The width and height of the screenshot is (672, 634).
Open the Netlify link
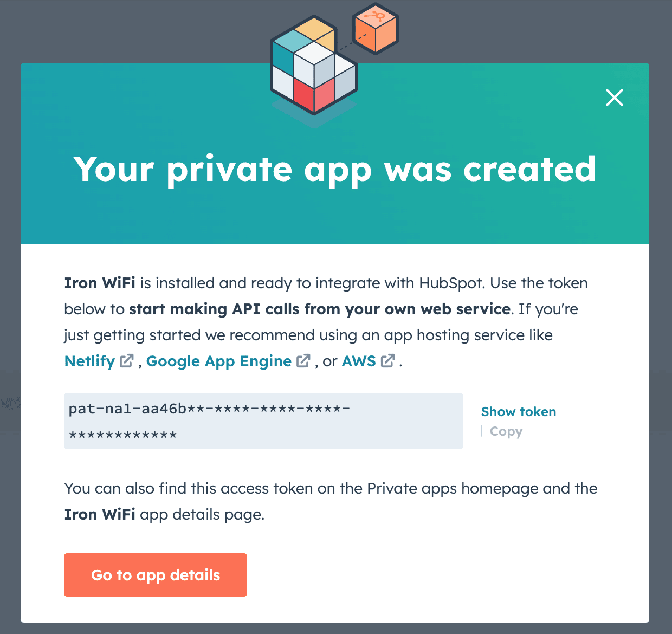click(89, 361)
